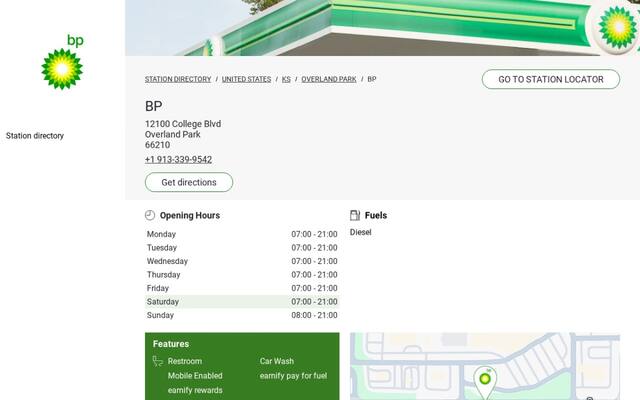Click the BP station name heading
This screenshot has height=400, width=640.
(x=153, y=106)
